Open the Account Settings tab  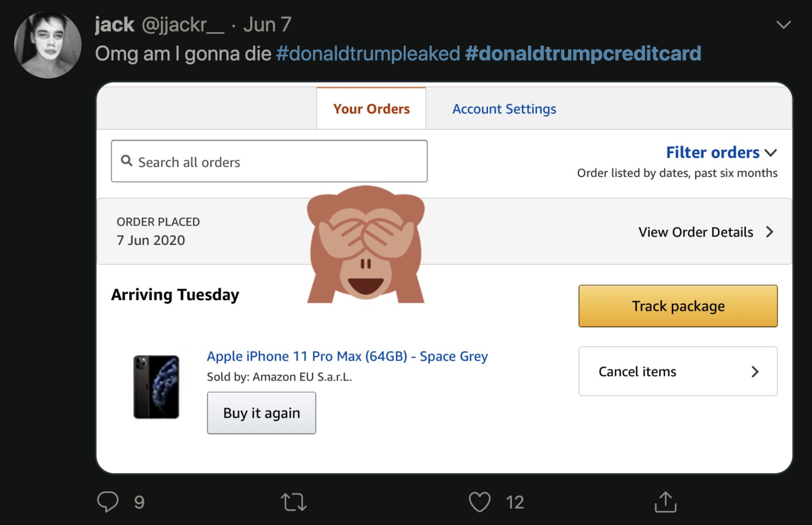coord(504,109)
